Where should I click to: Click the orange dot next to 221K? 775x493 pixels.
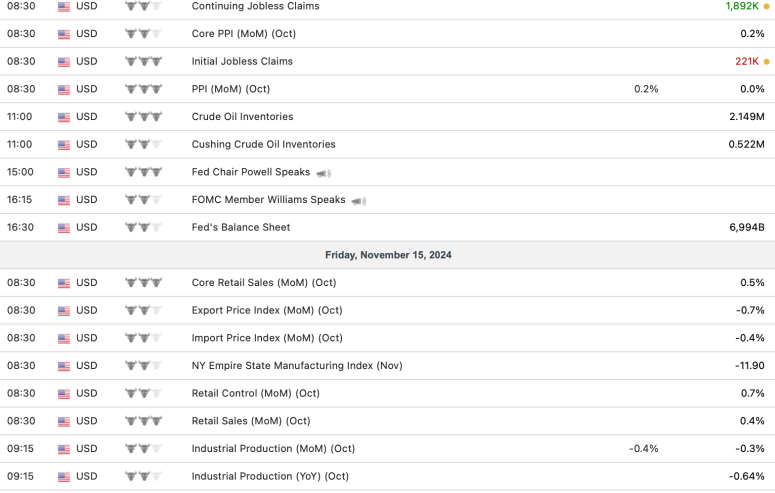[766, 62]
